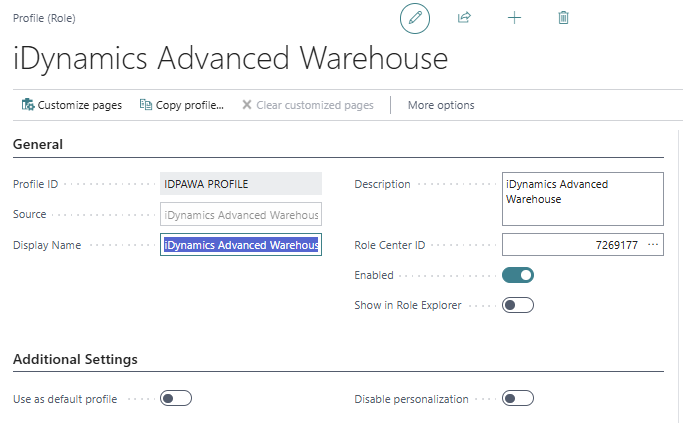The width and height of the screenshot is (683, 423).
Task: Open Customize pages action
Action: coord(72,105)
